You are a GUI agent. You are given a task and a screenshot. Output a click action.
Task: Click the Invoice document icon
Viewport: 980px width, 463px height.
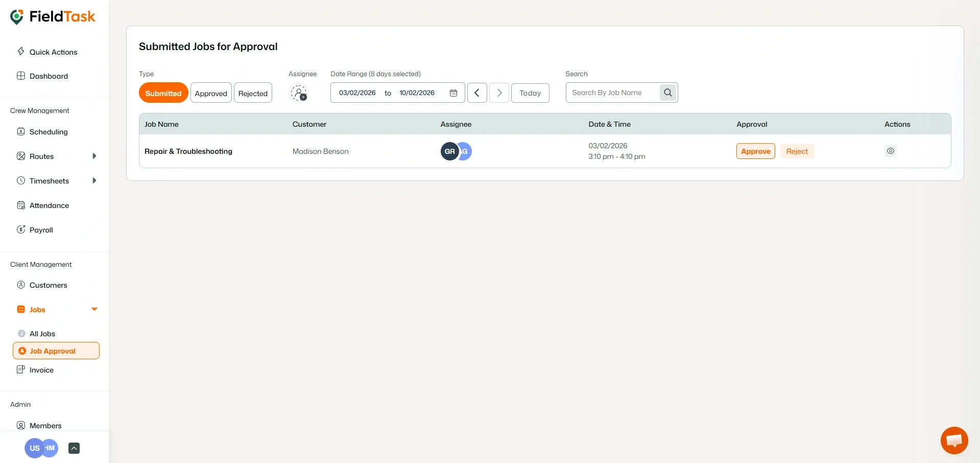click(x=21, y=370)
